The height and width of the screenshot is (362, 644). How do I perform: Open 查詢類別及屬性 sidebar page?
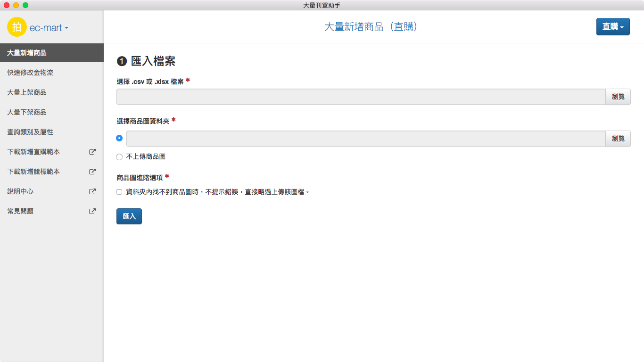coord(30,132)
